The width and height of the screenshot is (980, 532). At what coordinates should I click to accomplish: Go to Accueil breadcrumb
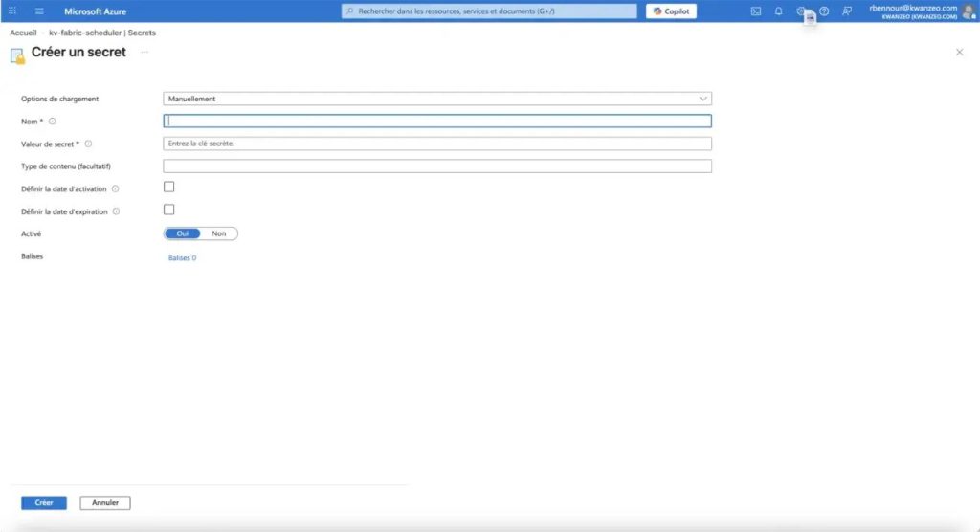click(23, 33)
